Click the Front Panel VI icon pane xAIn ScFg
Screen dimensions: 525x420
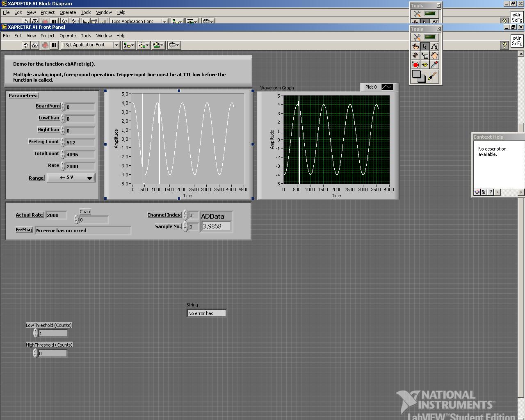click(x=517, y=41)
